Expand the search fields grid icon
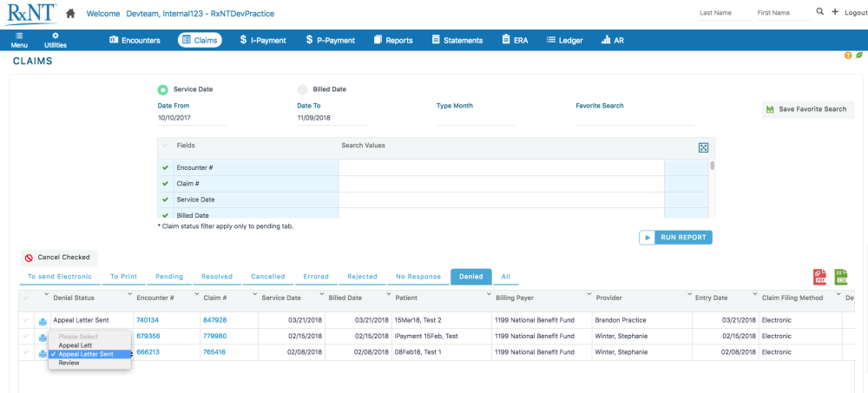The image size is (868, 393). click(x=703, y=147)
